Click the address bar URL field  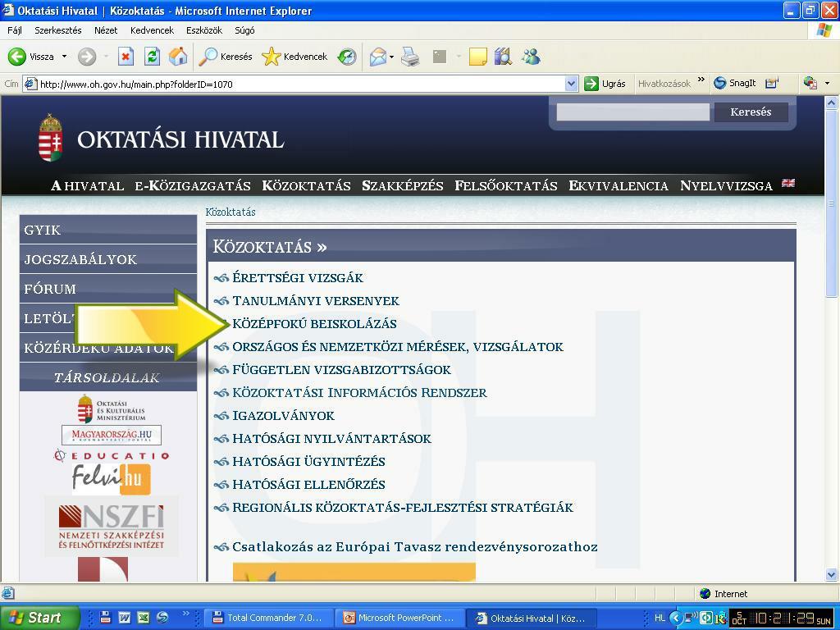[x=302, y=84]
